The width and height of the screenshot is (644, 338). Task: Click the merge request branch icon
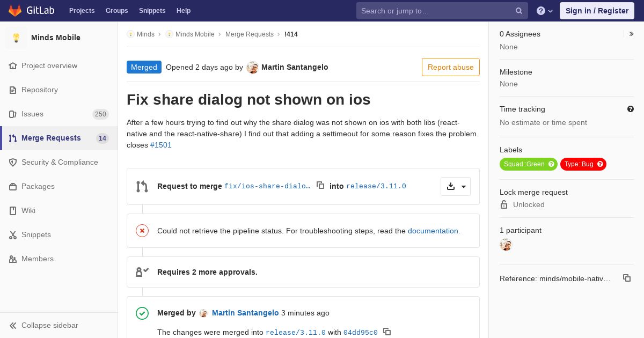142,186
